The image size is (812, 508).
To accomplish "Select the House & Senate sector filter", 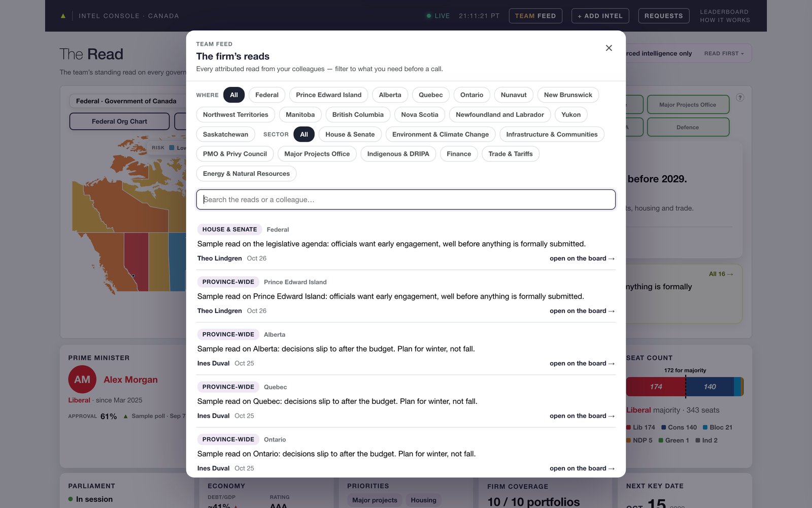I will [350, 134].
